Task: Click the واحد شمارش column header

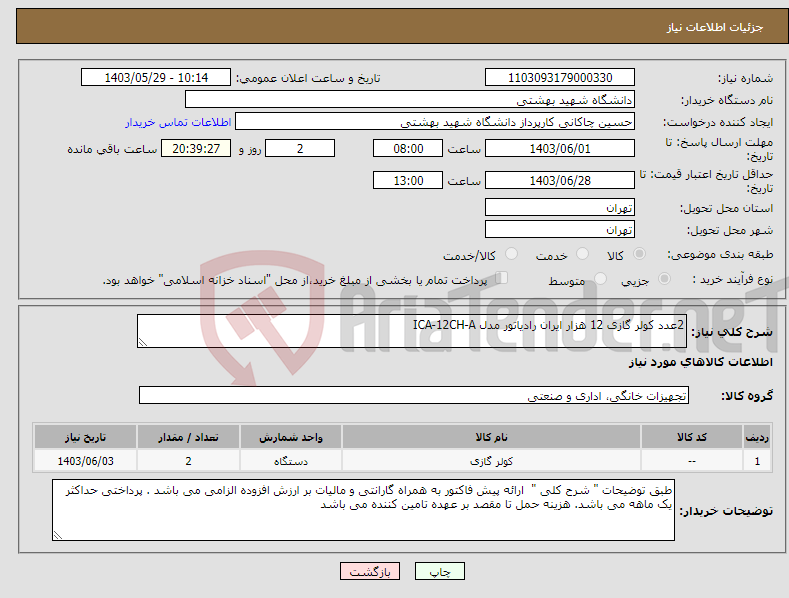Action: (291, 437)
